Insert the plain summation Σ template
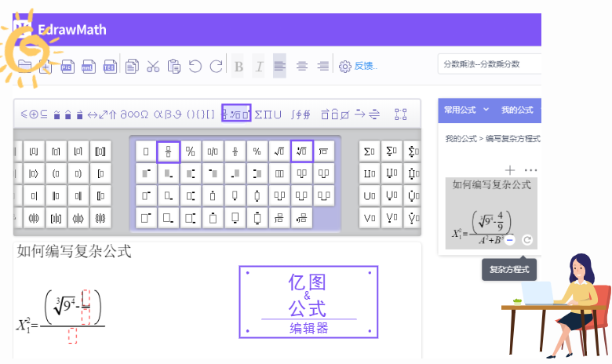Screen dimensions: 612x364 tap(370, 151)
